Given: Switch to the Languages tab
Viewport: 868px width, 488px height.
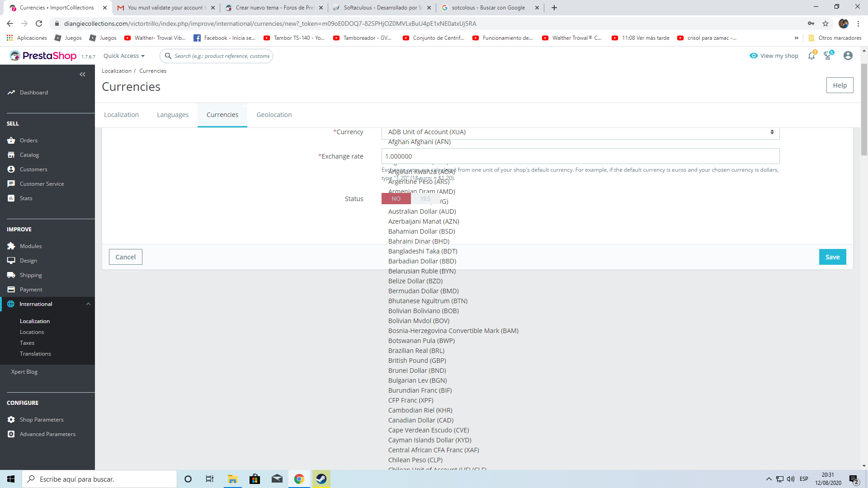Looking at the screenshot, I should coord(173,115).
